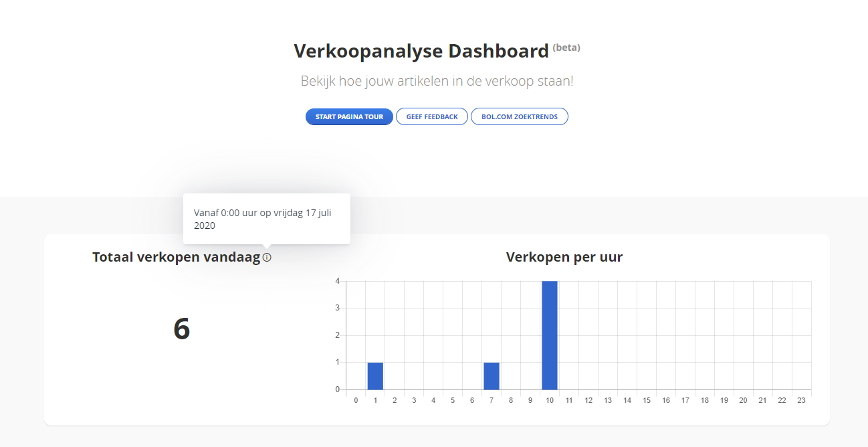This screenshot has width=868, height=447.
Task: Click the sales bar for hour 1
Action: (x=375, y=375)
